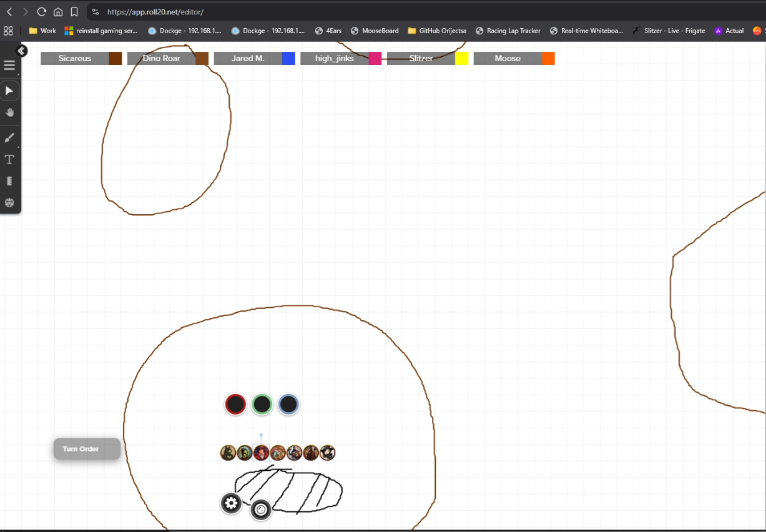Activate the Pan hand tool
This screenshot has height=532, width=766.
coord(9,112)
